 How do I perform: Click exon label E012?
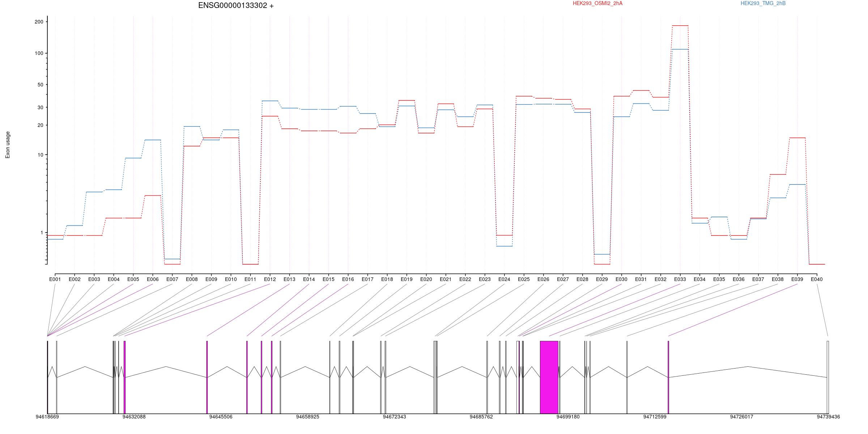pyautogui.click(x=270, y=279)
